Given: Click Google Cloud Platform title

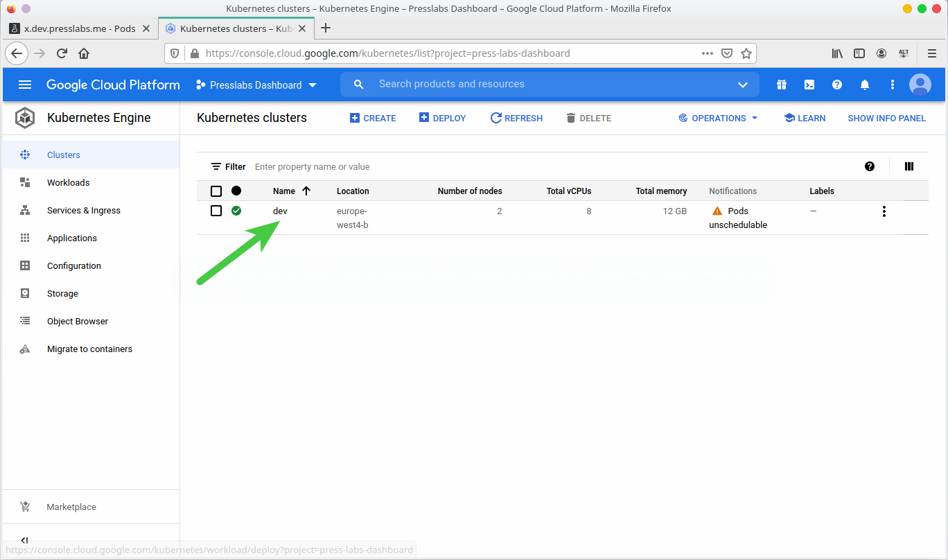Looking at the screenshot, I should pyautogui.click(x=113, y=85).
